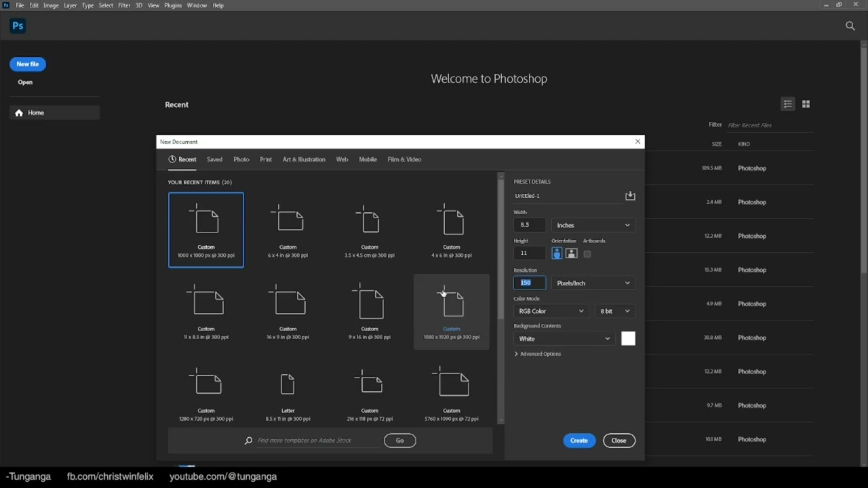The width and height of the screenshot is (868, 488).
Task: Click the Untitled-1 document name field
Action: coord(568,196)
